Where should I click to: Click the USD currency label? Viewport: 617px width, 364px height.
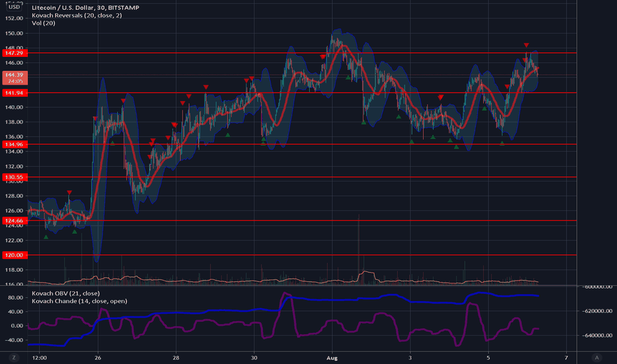(14, 7)
